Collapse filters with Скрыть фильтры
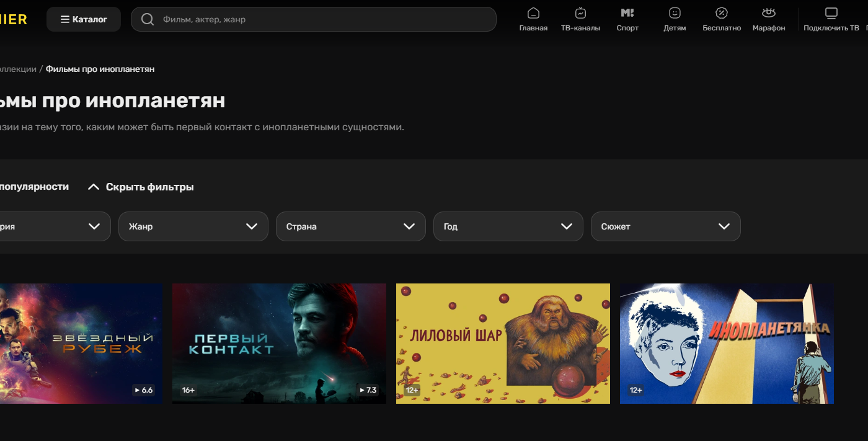The width and height of the screenshot is (868, 441). (x=141, y=187)
